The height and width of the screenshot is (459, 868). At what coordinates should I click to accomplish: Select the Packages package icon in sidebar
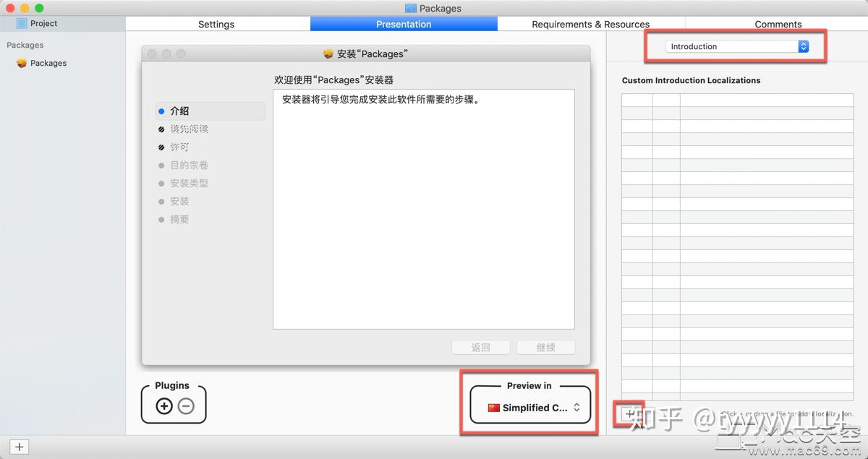coord(22,63)
